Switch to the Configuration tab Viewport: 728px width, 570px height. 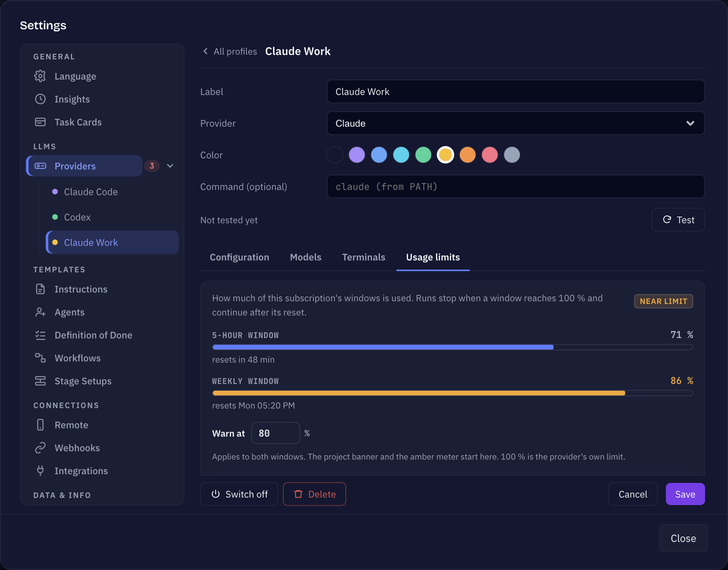(239, 257)
